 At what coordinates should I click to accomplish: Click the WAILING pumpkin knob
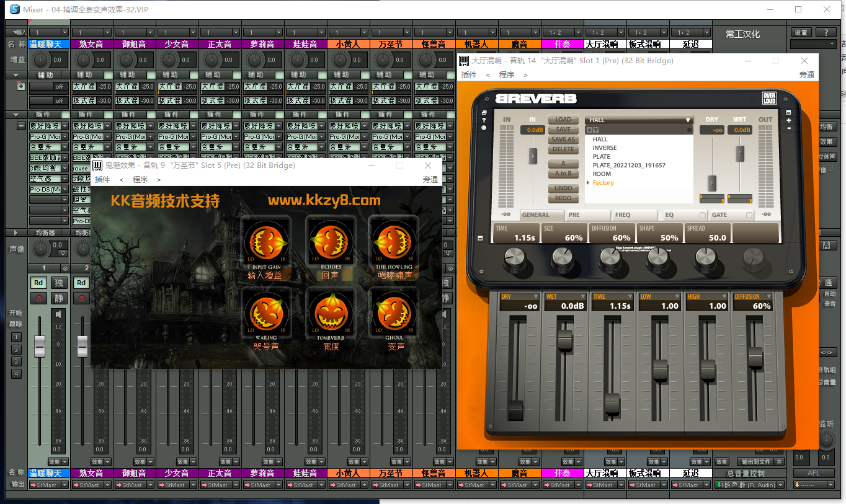[x=265, y=313]
